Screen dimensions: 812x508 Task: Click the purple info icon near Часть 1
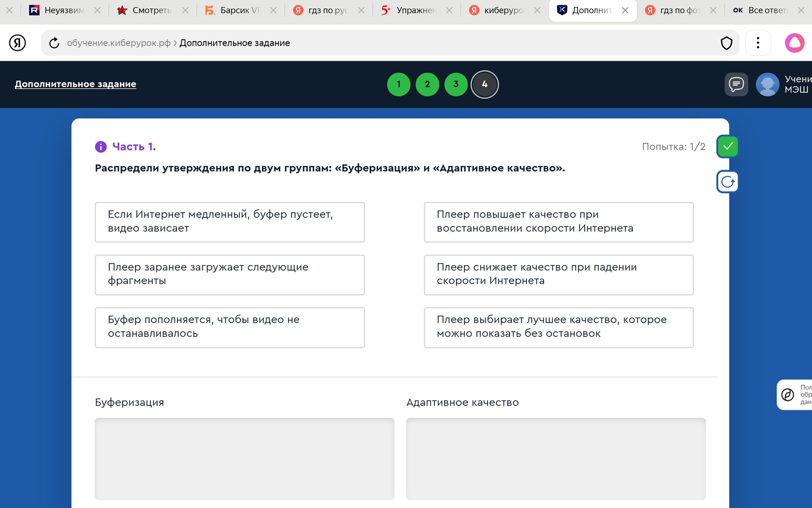[x=101, y=147]
